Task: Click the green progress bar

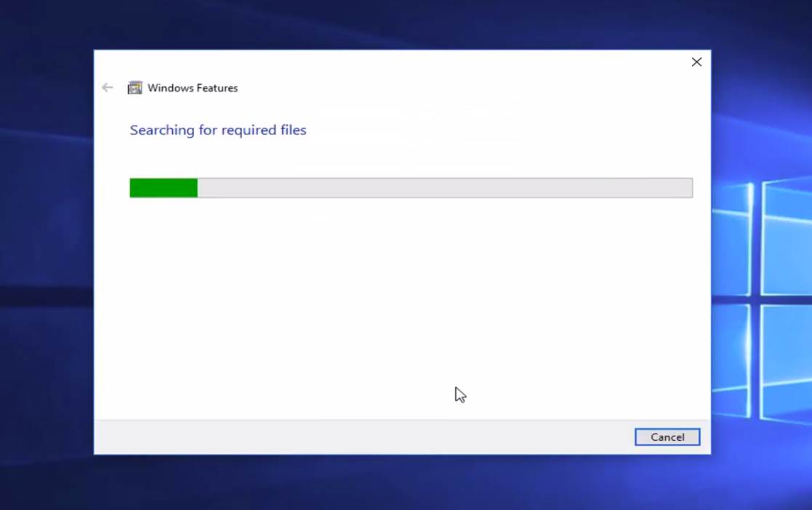Action: tap(163, 187)
